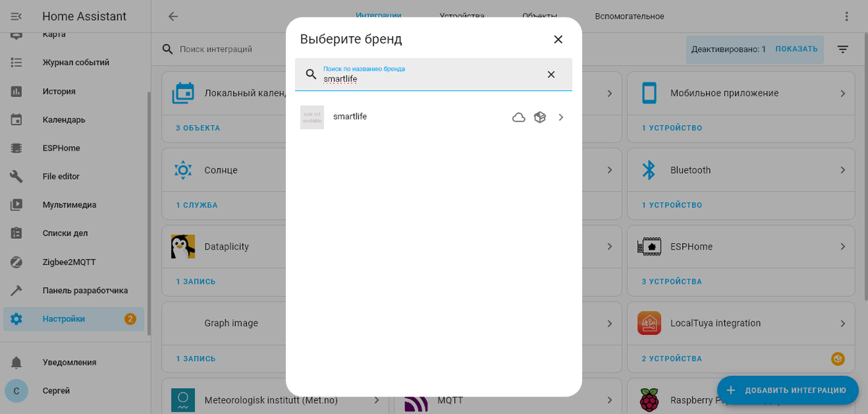Close the Выберите бренд dialog
Viewport: 868px width, 414px height.
[558, 39]
